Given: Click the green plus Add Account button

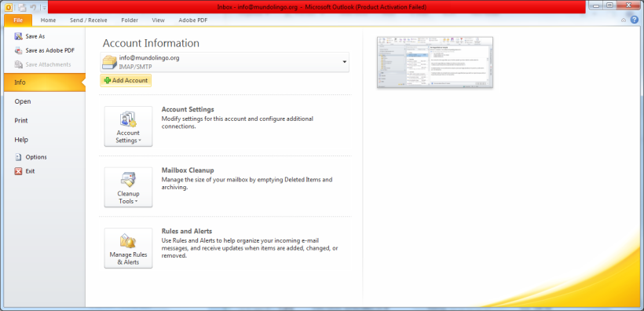Looking at the screenshot, I should click(126, 81).
